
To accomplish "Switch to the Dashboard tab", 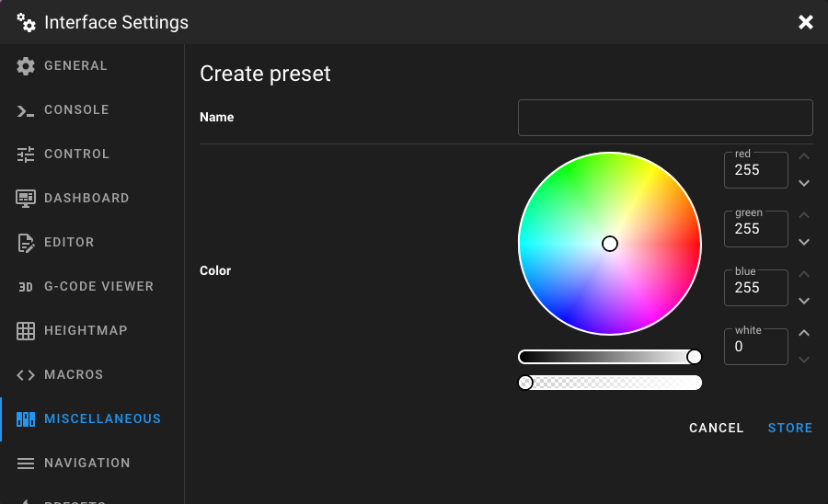I will pyautogui.click(x=92, y=199).
